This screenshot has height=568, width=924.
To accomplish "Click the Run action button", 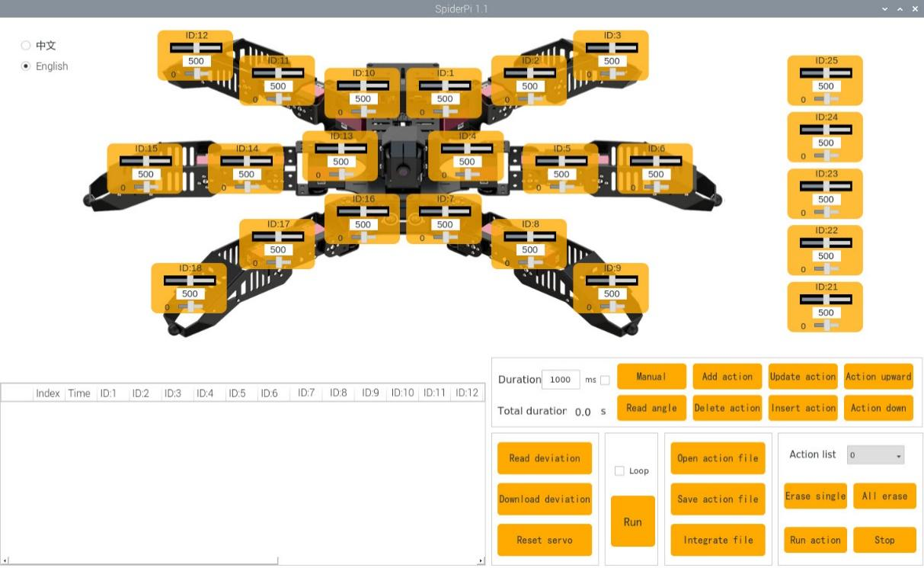I will 815,540.
